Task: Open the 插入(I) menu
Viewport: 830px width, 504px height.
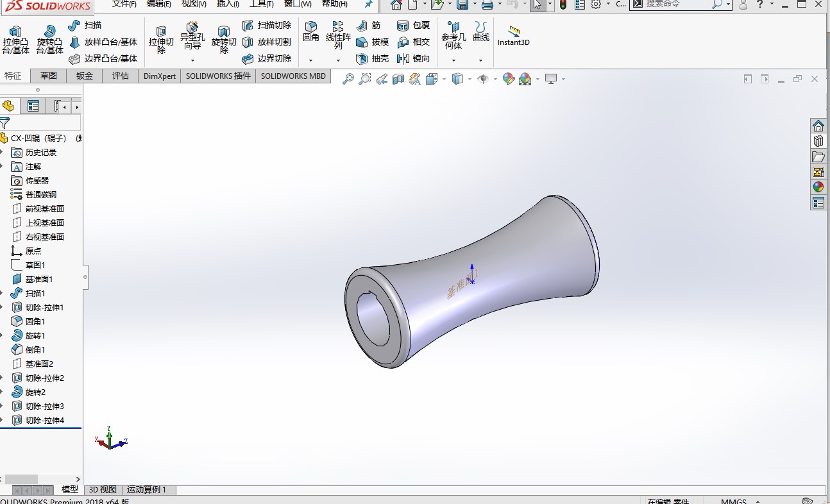Action: tap(228, 4)
